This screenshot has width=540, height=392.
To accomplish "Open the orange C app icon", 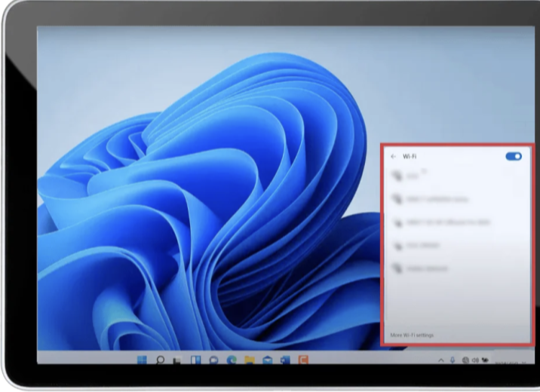I will (303, 360).
